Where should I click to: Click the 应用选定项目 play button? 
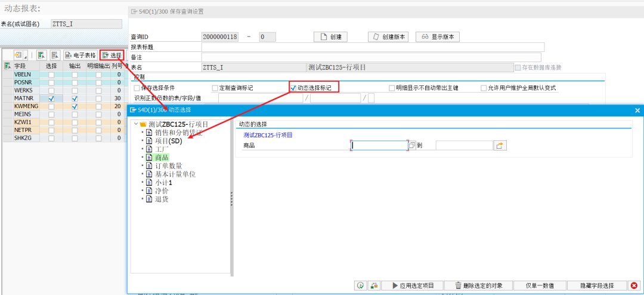click(x=412, y=285)
